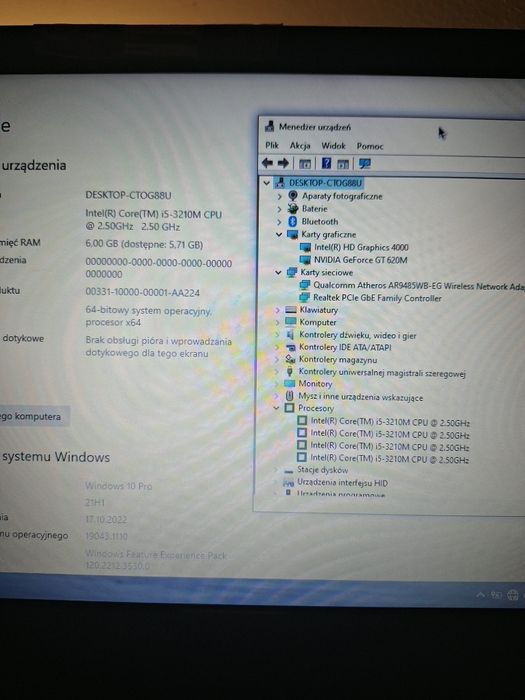Screen dimensions: 525x700
Task: Select NVIDIA GeForce GT 620M entry
Action: [360, 260]
